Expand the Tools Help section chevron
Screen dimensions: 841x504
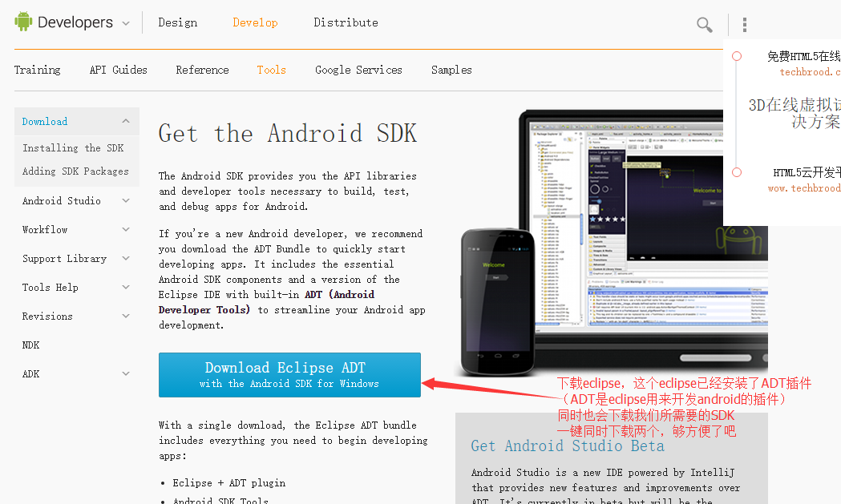[x=126, y=288]
